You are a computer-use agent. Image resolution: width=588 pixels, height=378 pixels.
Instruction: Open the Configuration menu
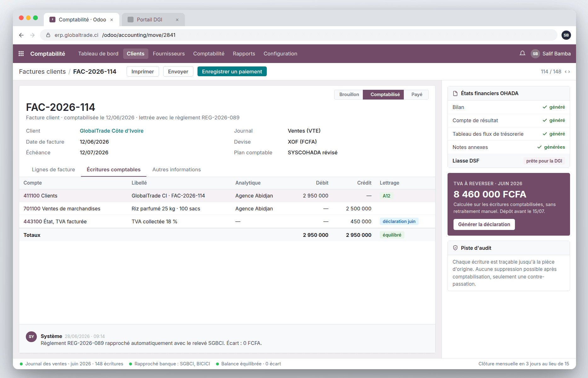pyautogui.click(x=280, y=54)
